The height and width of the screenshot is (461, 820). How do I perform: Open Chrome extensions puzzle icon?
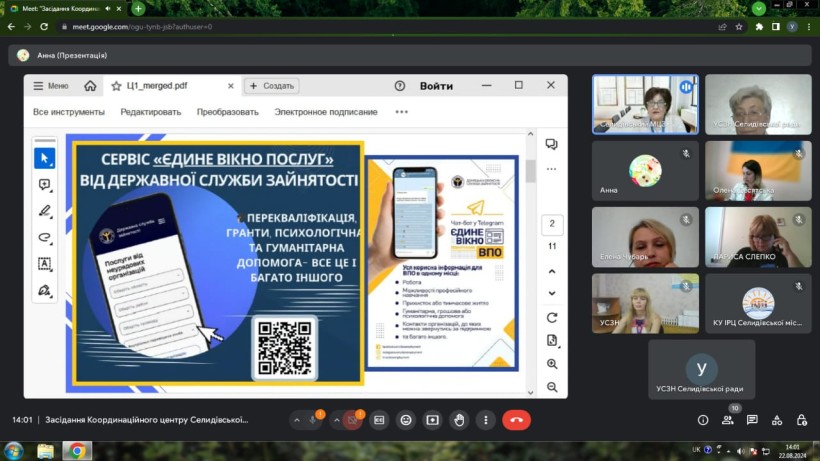(759, 27)
